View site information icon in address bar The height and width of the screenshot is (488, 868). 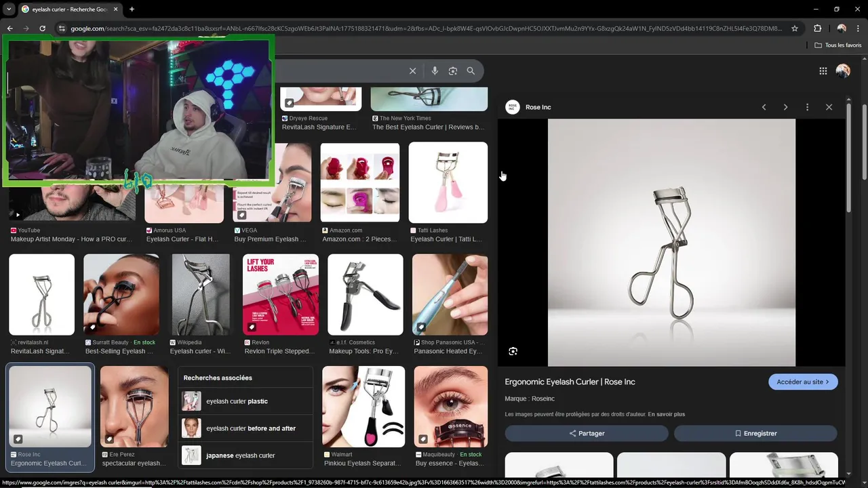(62, 28)
